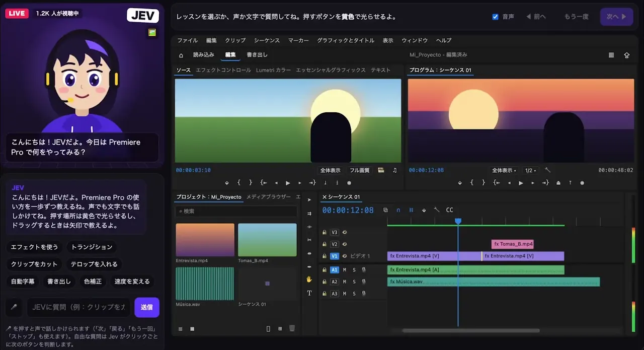Toggle V1 track targeting button

(335, 256)
